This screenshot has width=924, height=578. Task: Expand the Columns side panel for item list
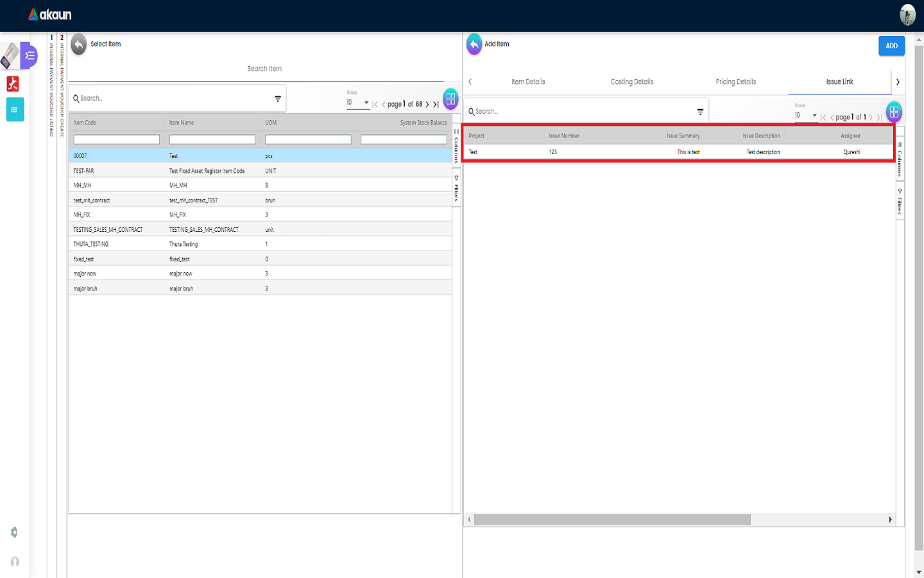pos(456,146)
